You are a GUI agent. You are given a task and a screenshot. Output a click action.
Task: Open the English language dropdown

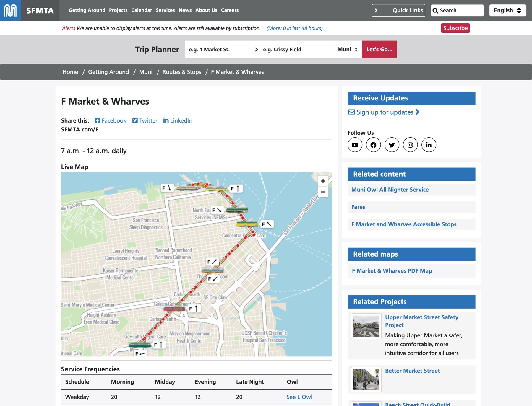point(508,10)
